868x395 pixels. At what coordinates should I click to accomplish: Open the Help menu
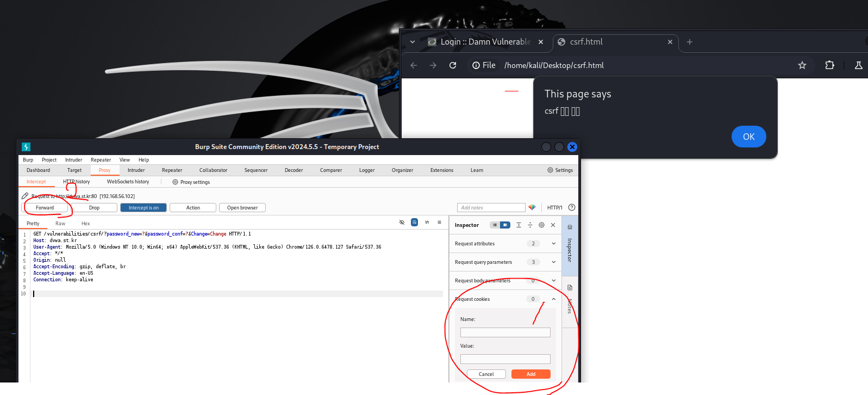(x=143, y=160)
